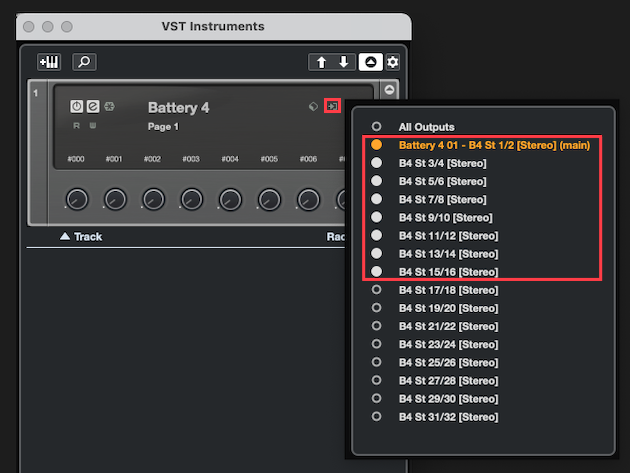Collapse Battery 4 quick controls round arrow
This screenshot has width=630, height=473.
pyautogui.click(x=389, y=90)
